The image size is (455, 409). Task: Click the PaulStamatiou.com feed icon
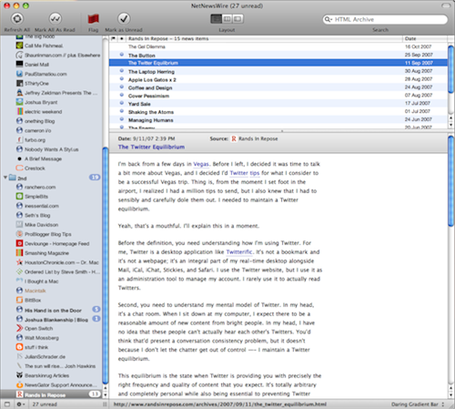tap(20, 74)
